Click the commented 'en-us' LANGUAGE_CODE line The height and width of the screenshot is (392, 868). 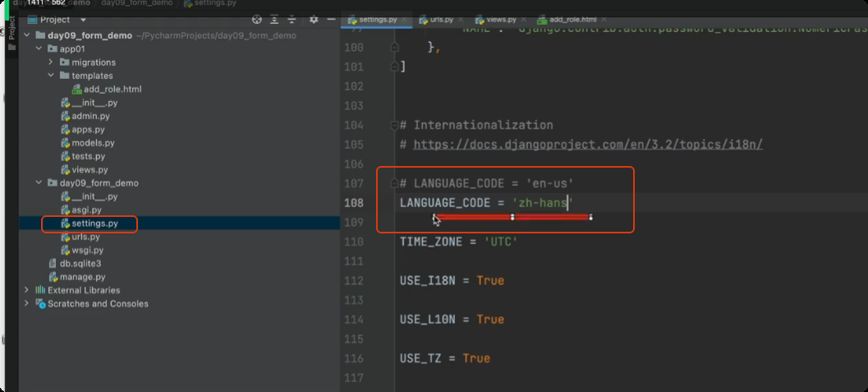click(x=486, y=183)
